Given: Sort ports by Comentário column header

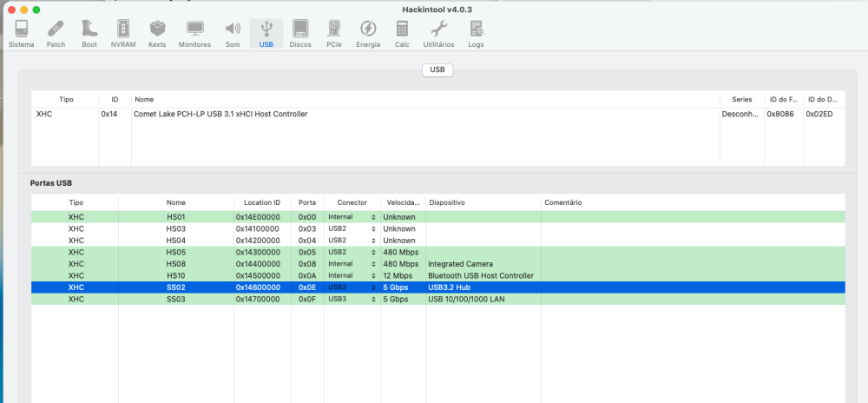Looking at the screenshot, I should (693, 202).
